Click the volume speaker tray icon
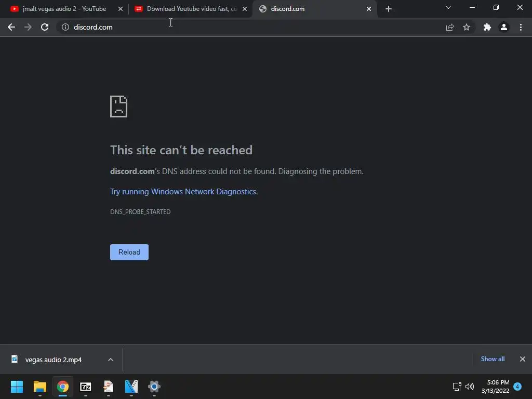This screenshot has width=532, height=399. (470, 387)
